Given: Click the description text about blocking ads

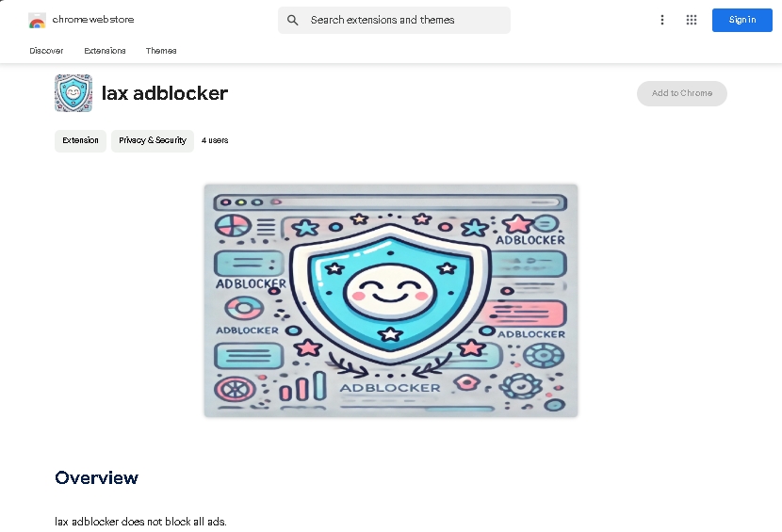Looking at the screenshot, I should (140, 522).
